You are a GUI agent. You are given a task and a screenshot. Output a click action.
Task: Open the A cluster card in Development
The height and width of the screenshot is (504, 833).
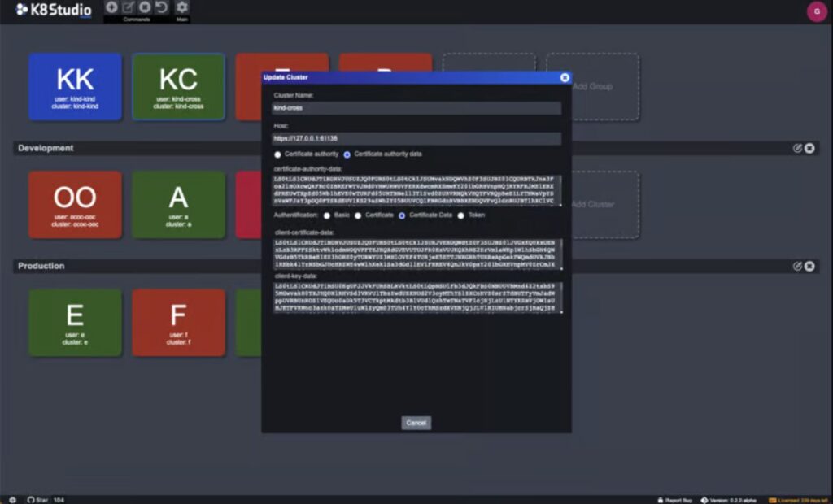[x=178, y=205]
